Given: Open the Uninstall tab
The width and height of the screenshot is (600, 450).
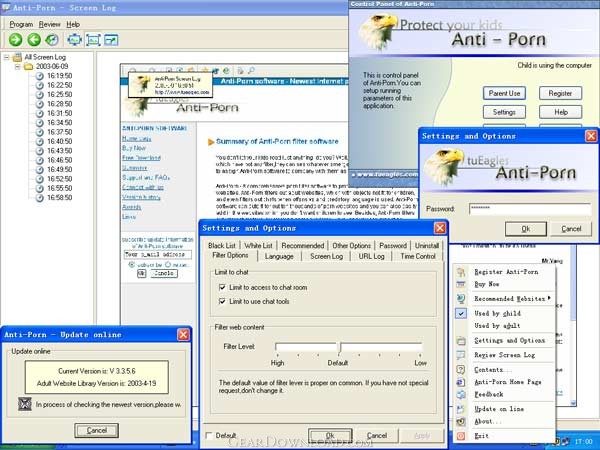Looking at the screenshot, I should [x=427, y=246].
